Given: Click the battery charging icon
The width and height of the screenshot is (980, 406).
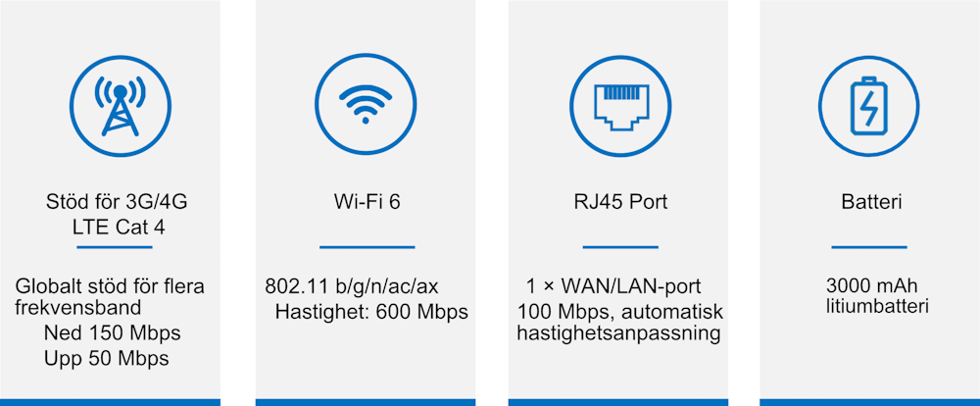Looking at the screenshot, I should (868, 105).
